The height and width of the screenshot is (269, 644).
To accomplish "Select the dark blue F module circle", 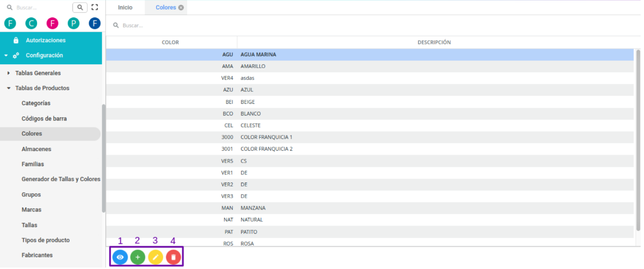I will [x=95, y=23].
